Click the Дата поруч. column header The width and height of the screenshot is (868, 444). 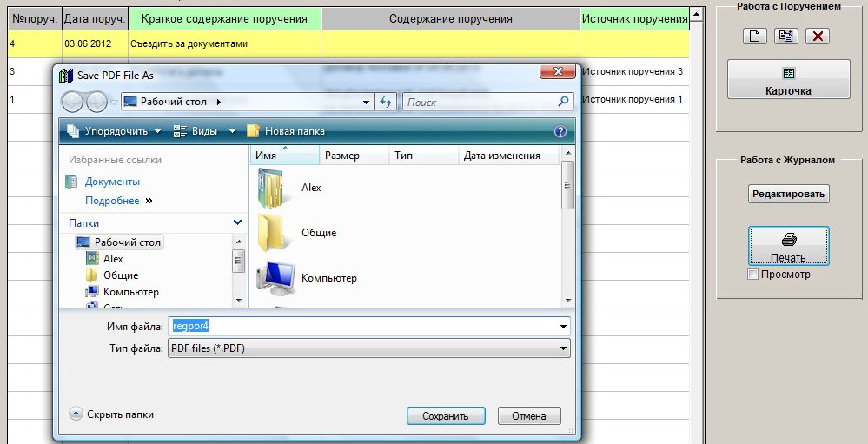pos(96,18)
